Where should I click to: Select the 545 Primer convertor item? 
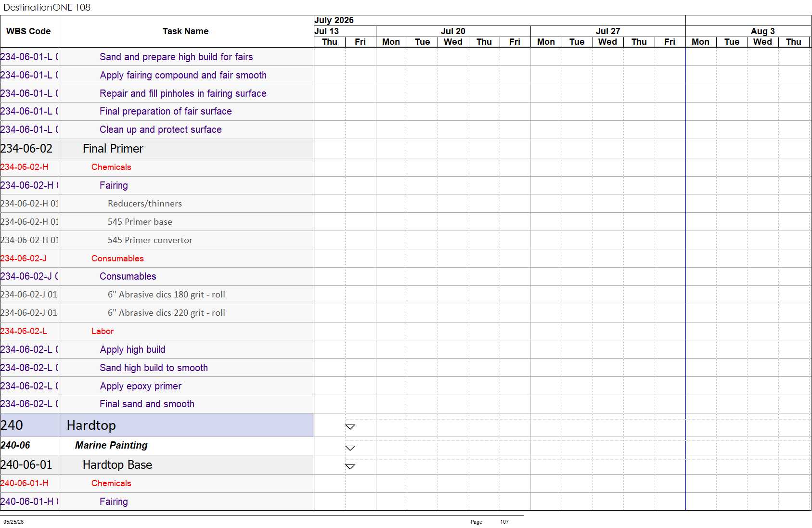click(x=150, y=240)
